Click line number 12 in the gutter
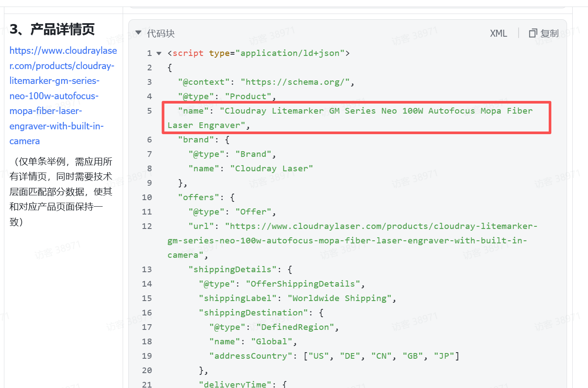 pyautogui.click(x=147, y=226)
